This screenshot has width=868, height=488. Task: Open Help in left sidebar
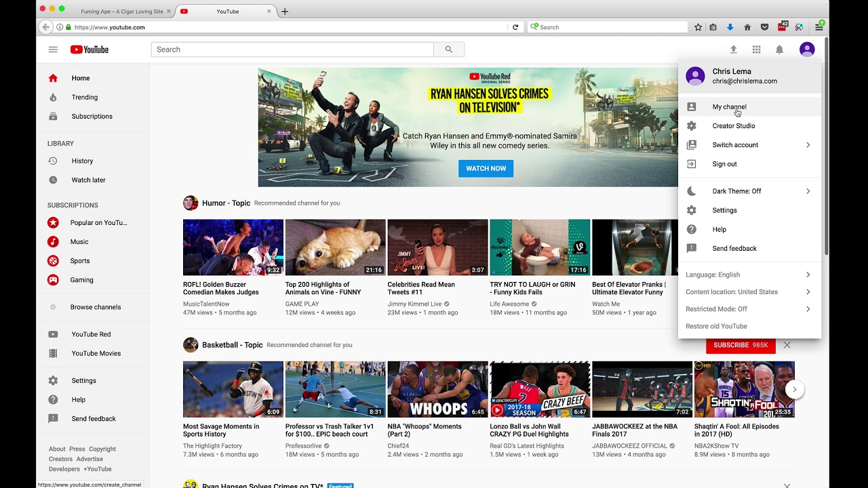click(94, 399)
